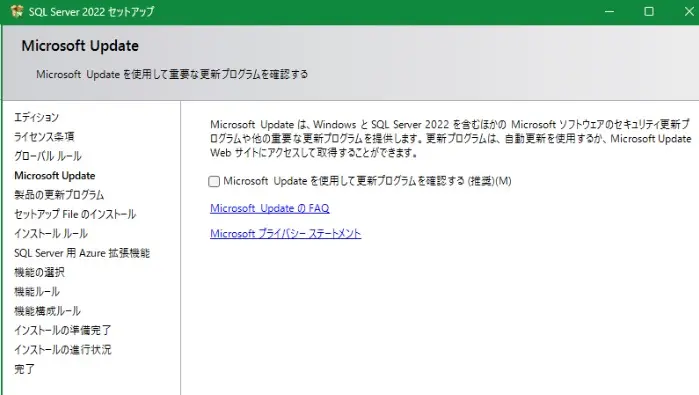Select 機能の選択 step
699x395 pixels.
39,272
